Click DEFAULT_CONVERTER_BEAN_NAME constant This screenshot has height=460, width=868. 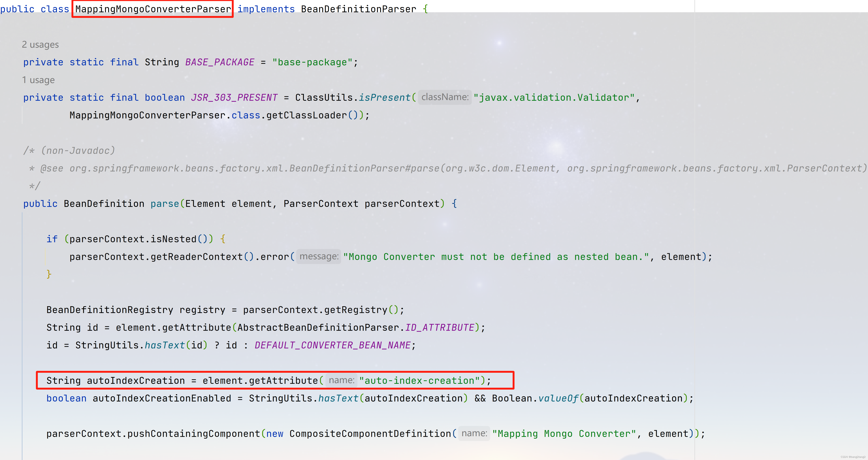pos(332,346)
